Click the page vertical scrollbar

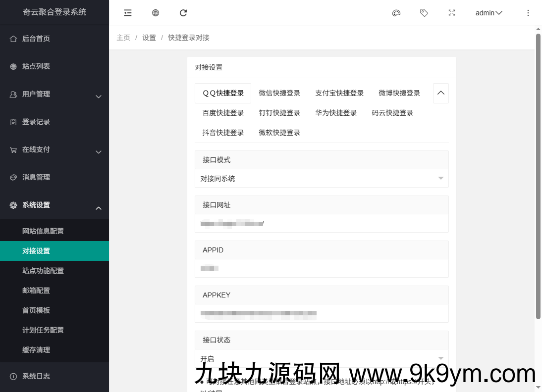(x=538, y=176)
